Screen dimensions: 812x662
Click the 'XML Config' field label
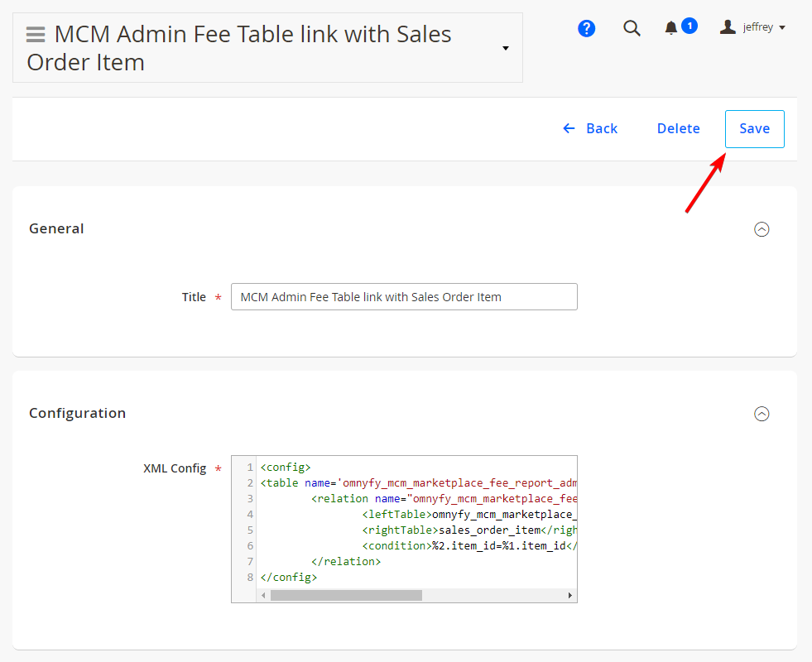pos(175,468)
